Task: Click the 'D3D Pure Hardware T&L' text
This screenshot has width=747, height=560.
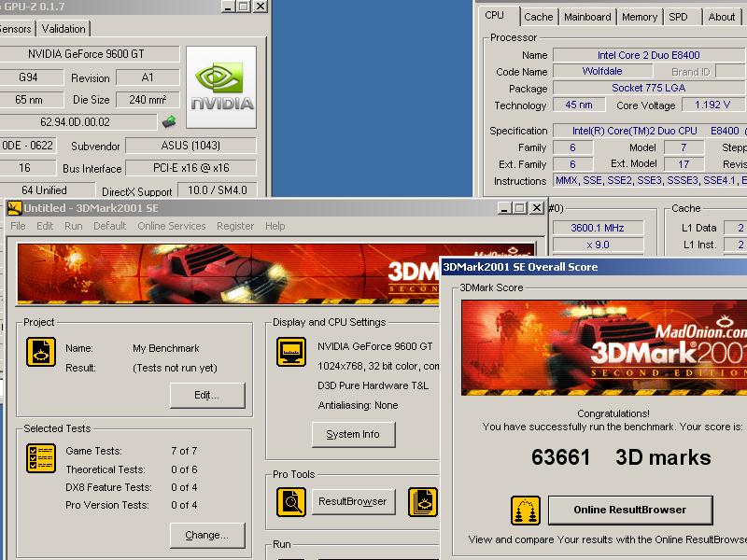Action: [x=373, y=385]
